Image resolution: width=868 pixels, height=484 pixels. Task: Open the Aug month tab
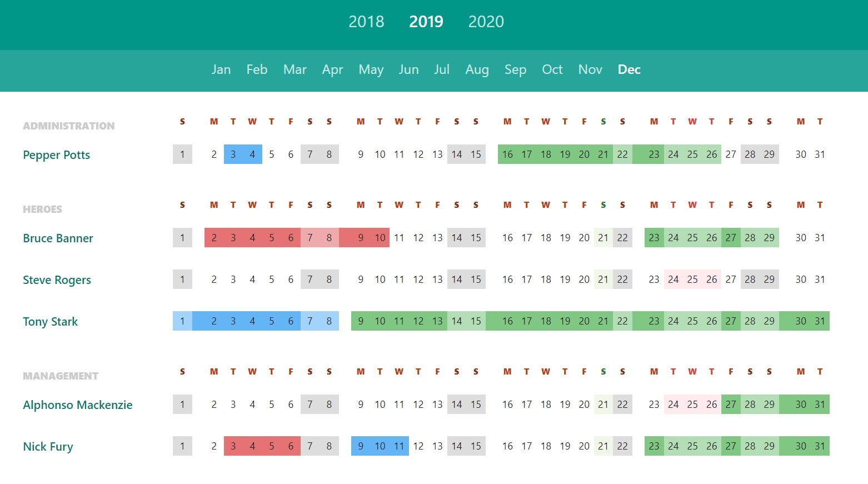click(477, 69)
